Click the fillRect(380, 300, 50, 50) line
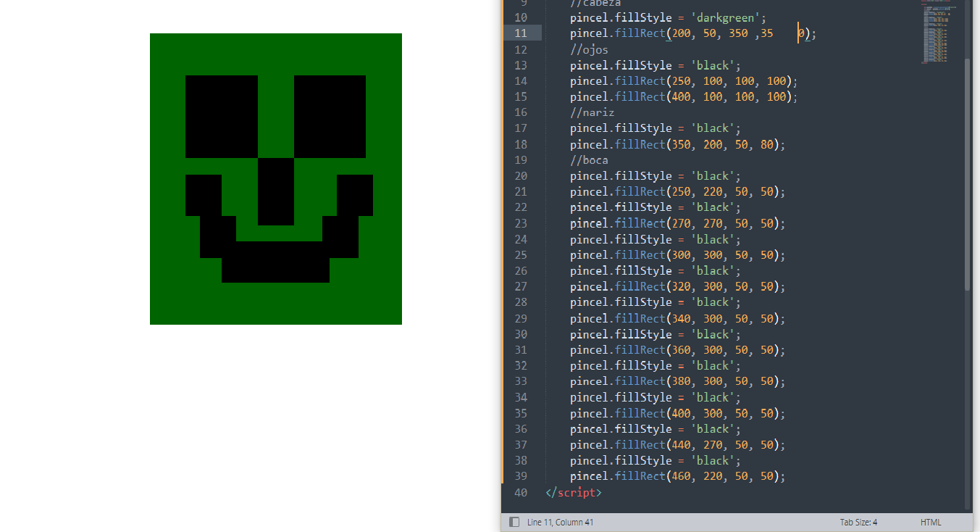The width and height of the screenshot is (980, 532). [x=677, y=381]
